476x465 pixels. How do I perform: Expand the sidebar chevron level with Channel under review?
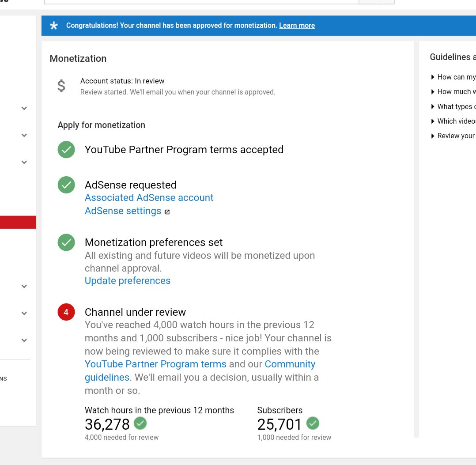pyautogui.click(x=24, y=313)
